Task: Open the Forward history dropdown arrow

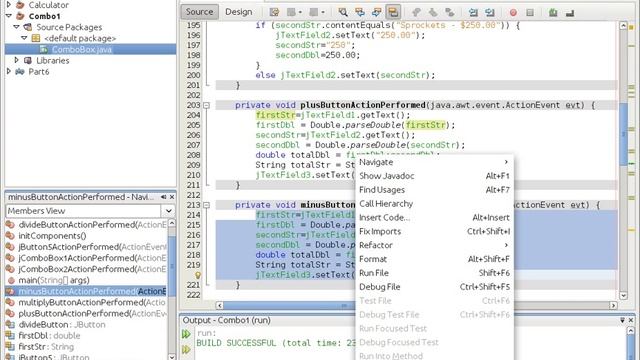Action: tap(323, 12)
